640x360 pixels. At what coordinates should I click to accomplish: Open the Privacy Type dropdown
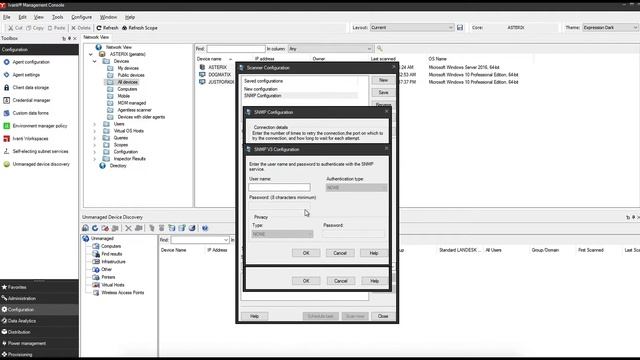tap(282, 234)
